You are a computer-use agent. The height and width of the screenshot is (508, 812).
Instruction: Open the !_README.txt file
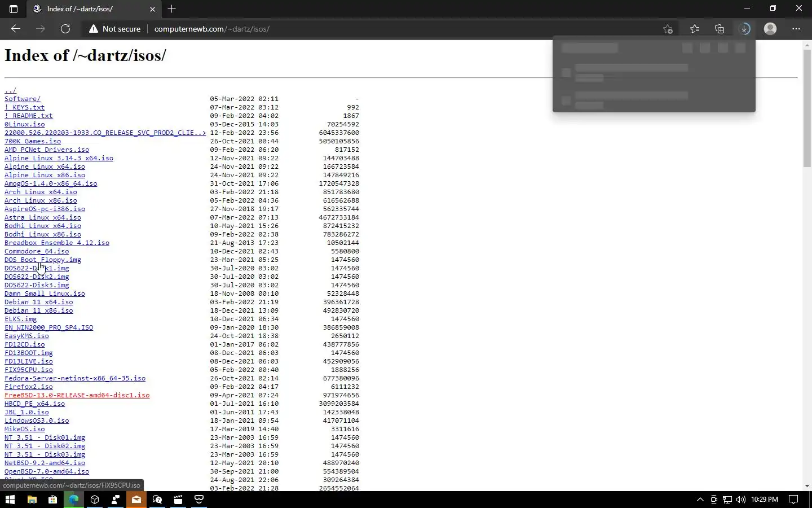point(29,116)
